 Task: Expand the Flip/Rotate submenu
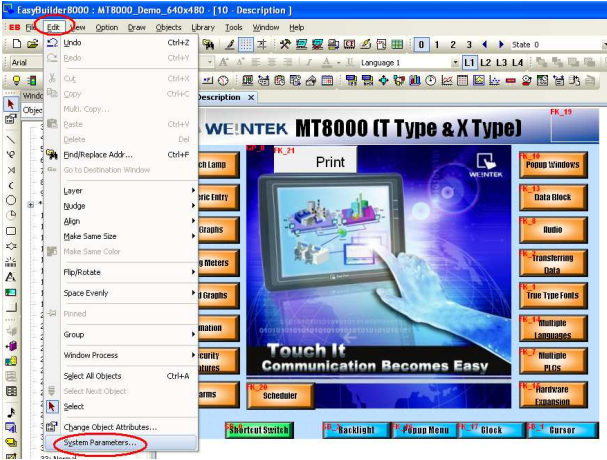(129, 272)
